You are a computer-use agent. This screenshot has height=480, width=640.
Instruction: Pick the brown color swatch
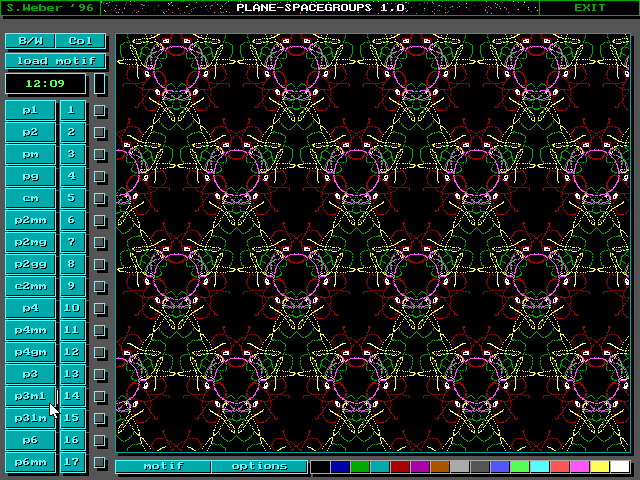440,467
